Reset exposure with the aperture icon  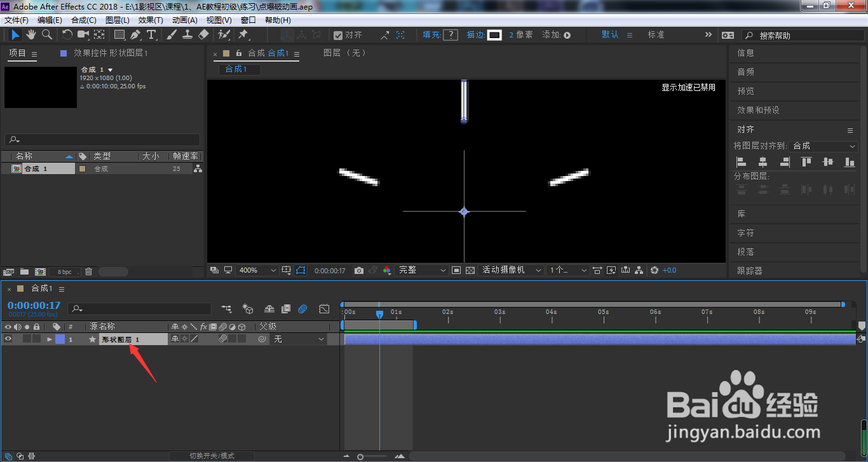click(655, 270)
